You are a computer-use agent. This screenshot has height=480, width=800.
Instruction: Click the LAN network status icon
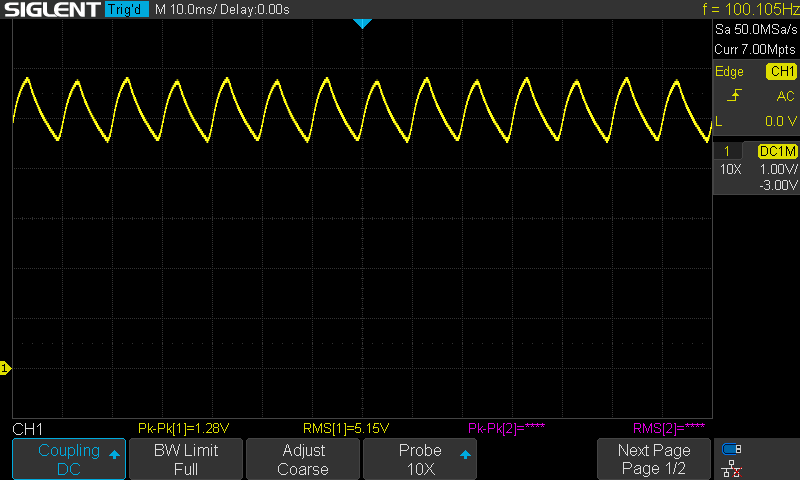[x=731, y=468]
